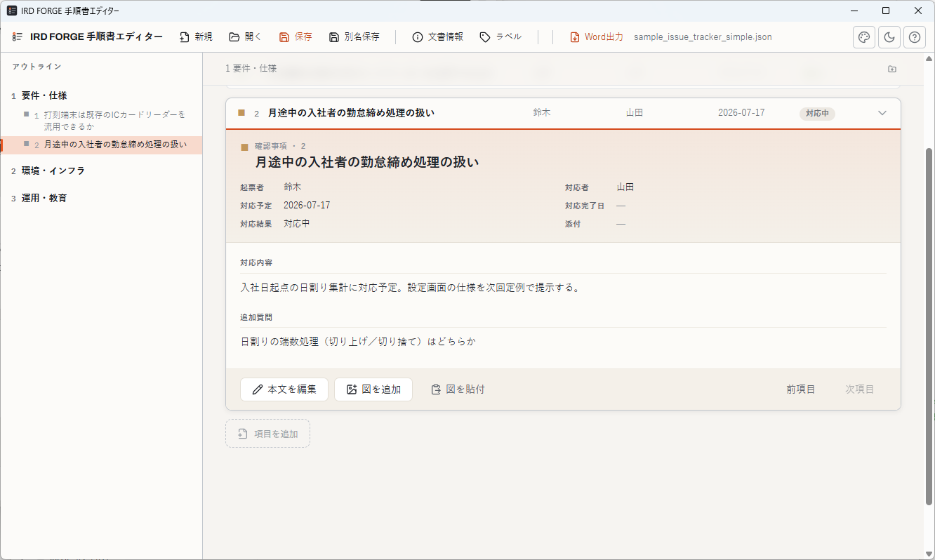This screenshot has height=560, width=935.
Task: Collapse the item 2 card chevron
Action: [x=882, y=113]
